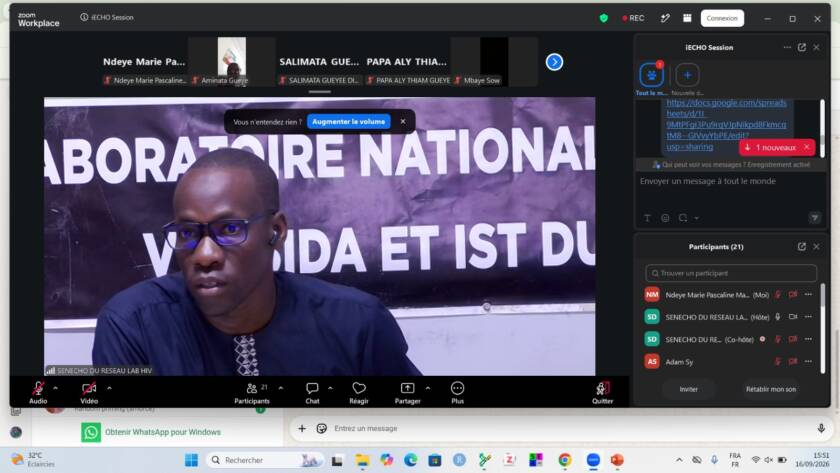
Task: Toggle Ndeye Marie Pascaline's camera in list
Action: (793, 295)
